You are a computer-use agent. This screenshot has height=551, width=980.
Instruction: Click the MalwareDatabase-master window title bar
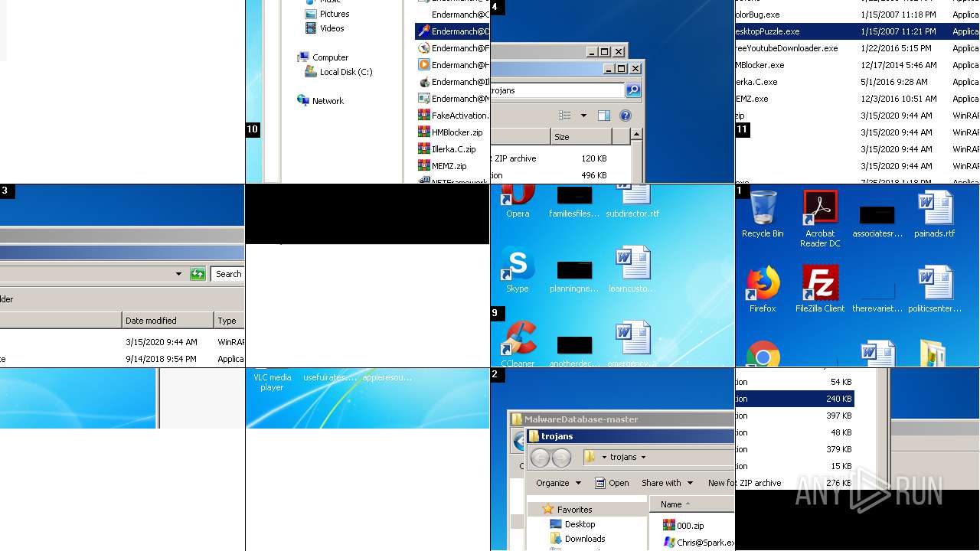tap(622, 419)
